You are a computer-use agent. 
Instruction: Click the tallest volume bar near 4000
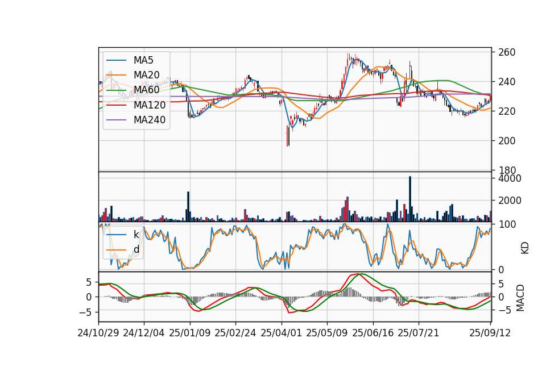click(x=410, y=199)
